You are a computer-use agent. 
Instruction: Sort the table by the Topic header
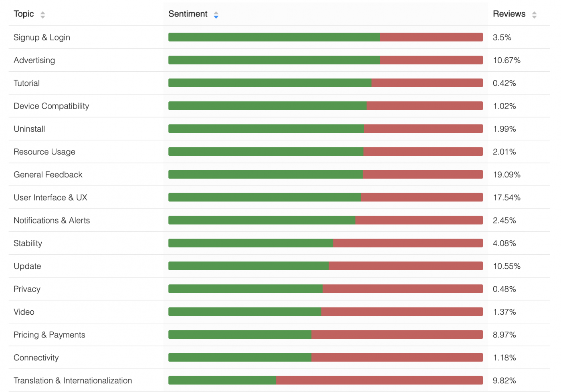tap(23, 14)
